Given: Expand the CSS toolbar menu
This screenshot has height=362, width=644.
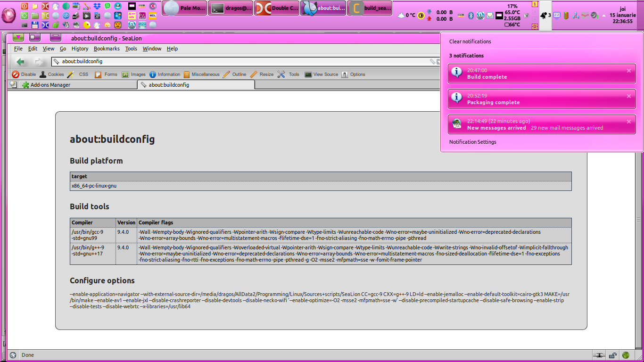Looking at the screenshot, I should click(x=78, y=74).
